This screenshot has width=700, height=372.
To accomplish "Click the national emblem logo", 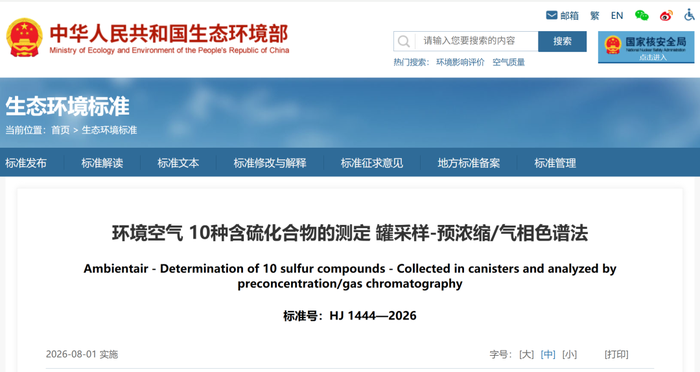I will (24, 38).
